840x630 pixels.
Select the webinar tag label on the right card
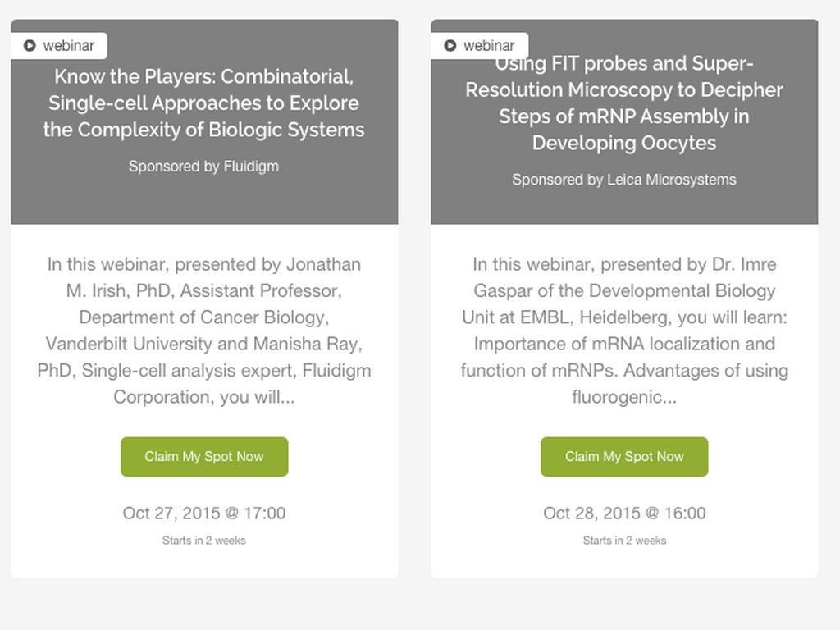tap(489, 46)
